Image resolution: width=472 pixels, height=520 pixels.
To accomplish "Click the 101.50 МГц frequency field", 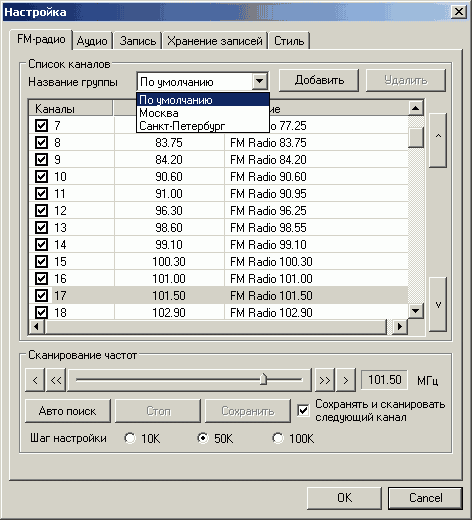I will 384,380.
